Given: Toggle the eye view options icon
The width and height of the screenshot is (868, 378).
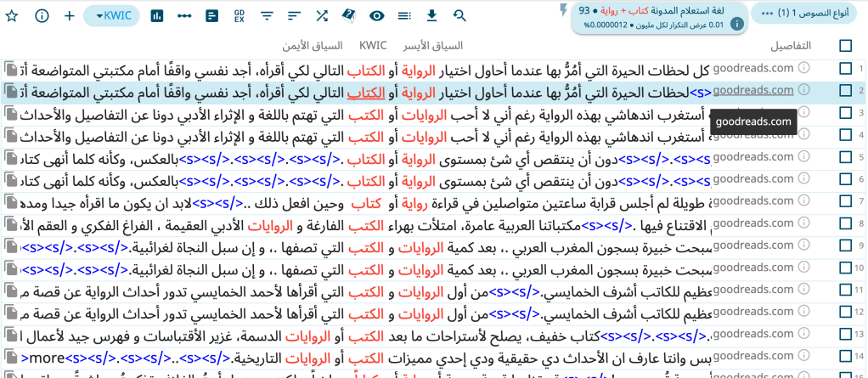Looking at the screenshot, I should (377, 16).
